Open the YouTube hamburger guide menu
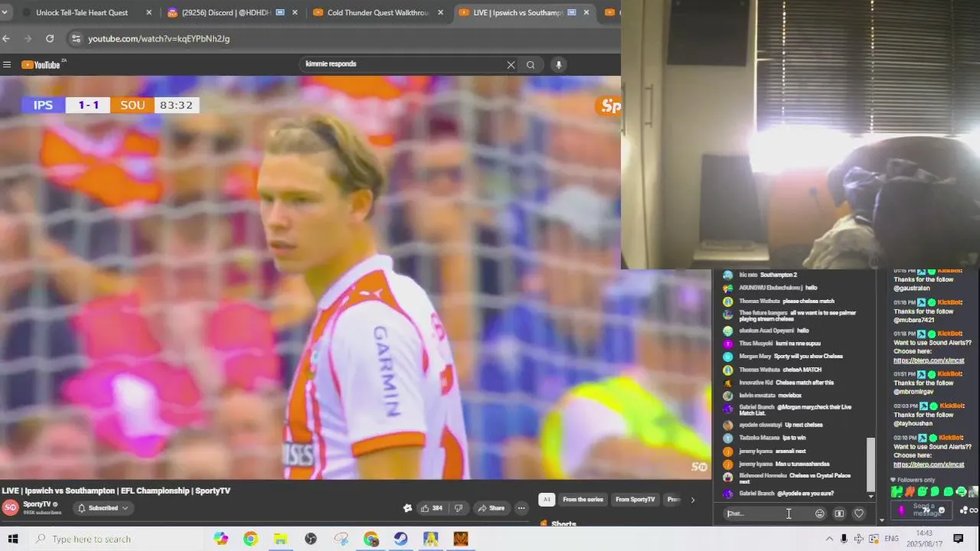980x551 pixels. click(7, 65)
